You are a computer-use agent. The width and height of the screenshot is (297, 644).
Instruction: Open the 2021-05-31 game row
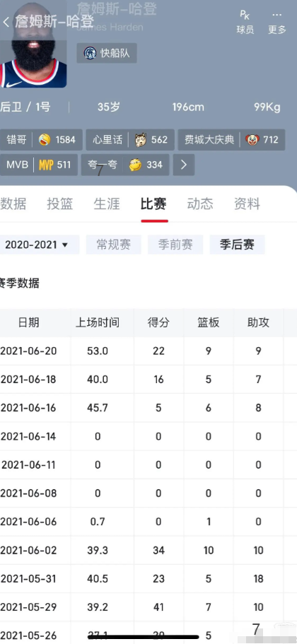148,579
